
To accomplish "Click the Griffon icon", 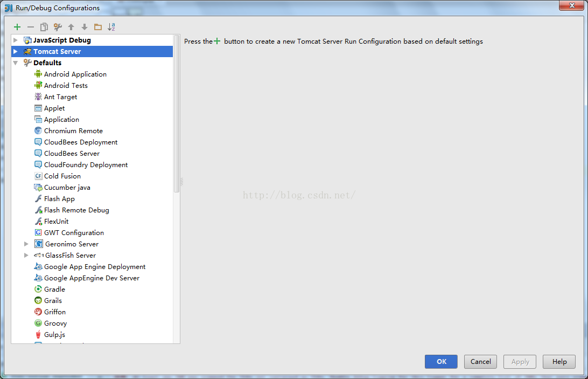I will [x=38, y=312].
